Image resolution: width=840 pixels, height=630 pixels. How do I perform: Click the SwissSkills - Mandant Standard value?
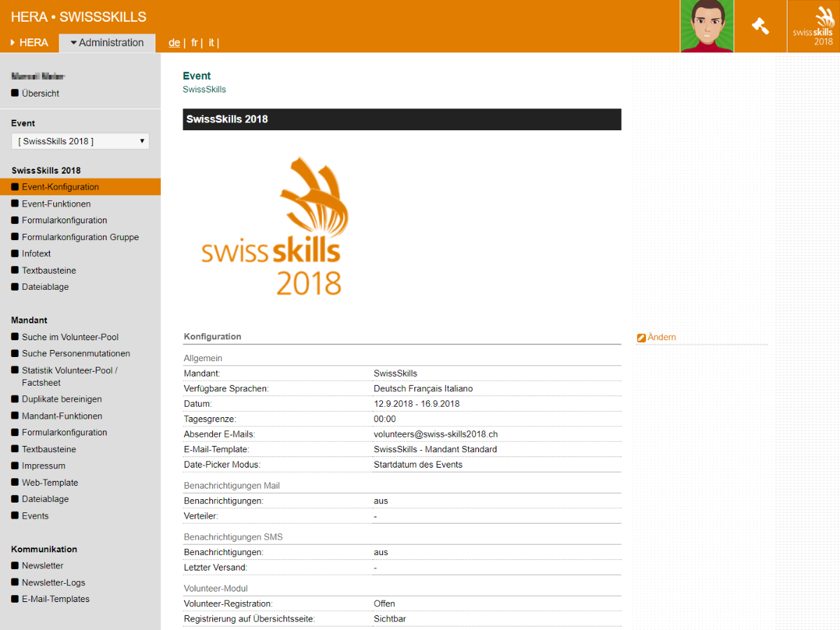(435, 449)
